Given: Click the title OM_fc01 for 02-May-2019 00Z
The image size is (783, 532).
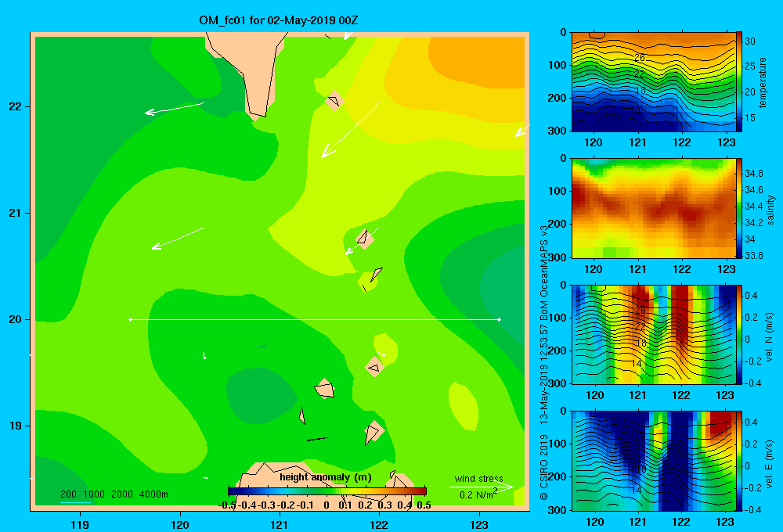Looking at the screenshot, I should (279, 20).
